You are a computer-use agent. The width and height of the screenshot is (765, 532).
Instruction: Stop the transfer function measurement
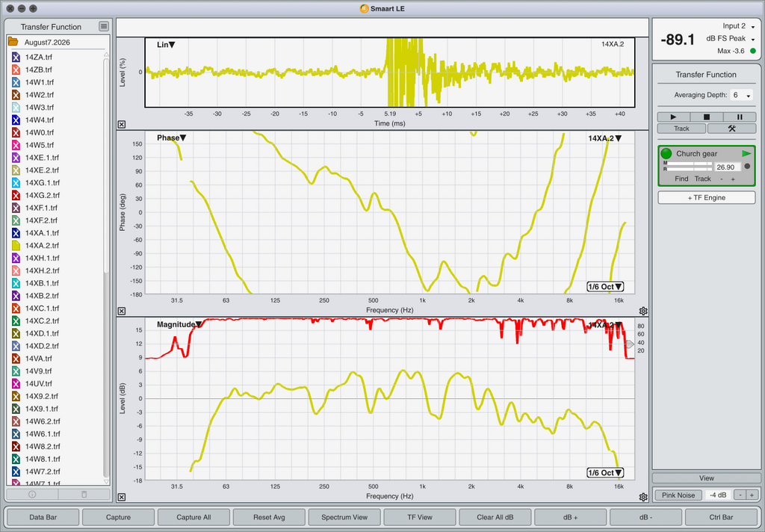point(706,117)
